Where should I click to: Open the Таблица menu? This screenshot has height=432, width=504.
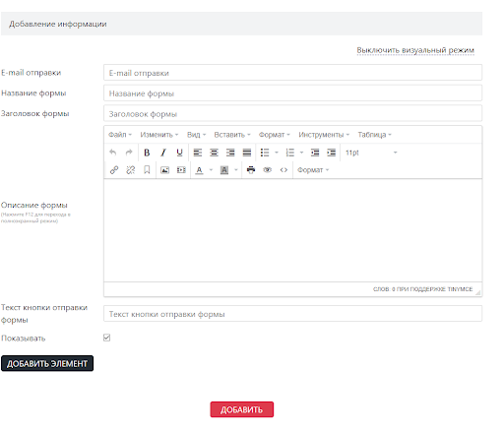click(375, 135)
